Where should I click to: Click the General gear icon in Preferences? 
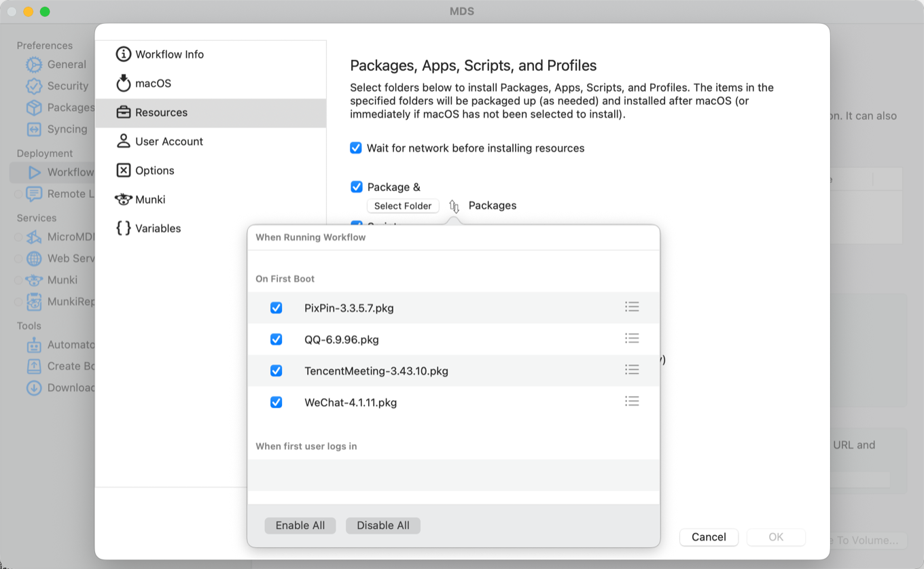tap(34, 65)
